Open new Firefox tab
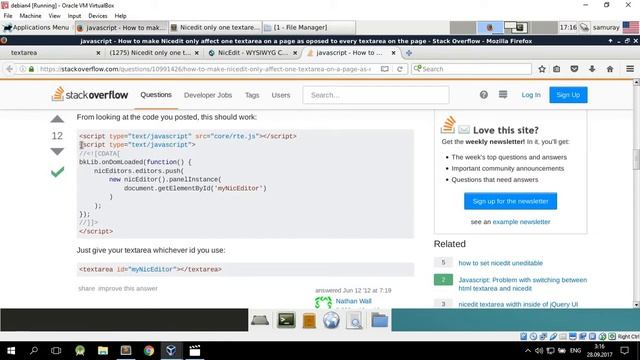The height and width of the screenshot is (360, 640). 409,53
